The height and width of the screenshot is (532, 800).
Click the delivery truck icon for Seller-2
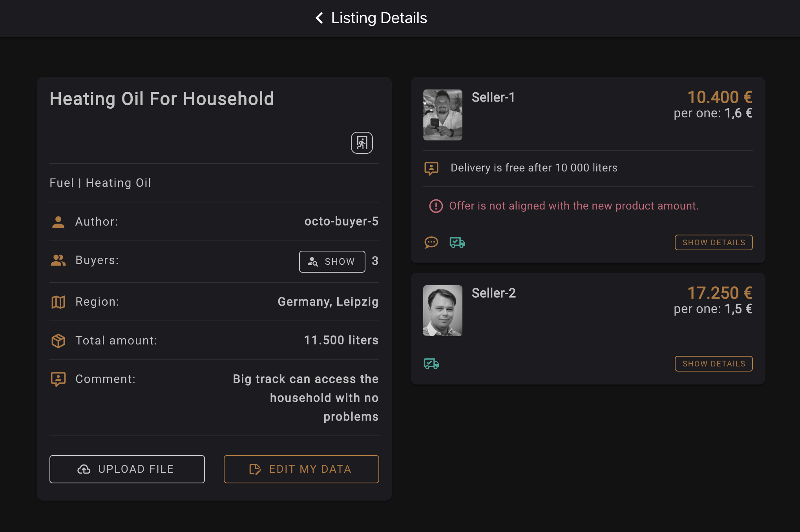(431, 364)
